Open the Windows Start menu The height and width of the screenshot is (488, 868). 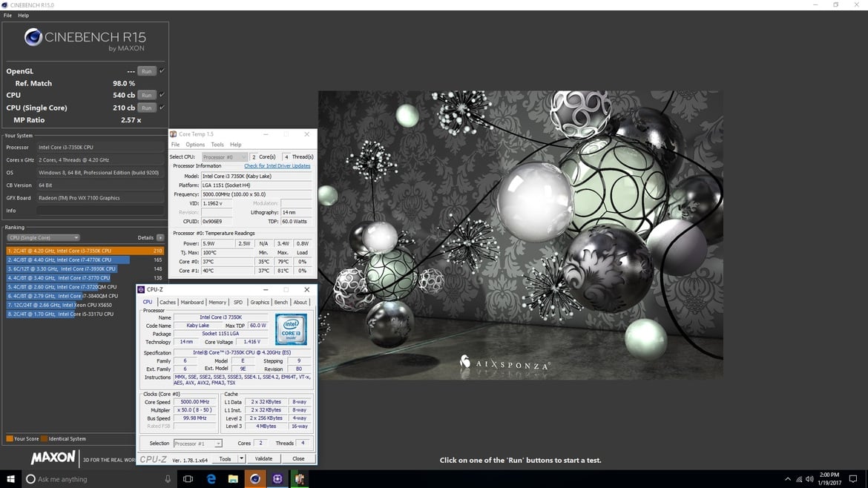coord(10,479)
